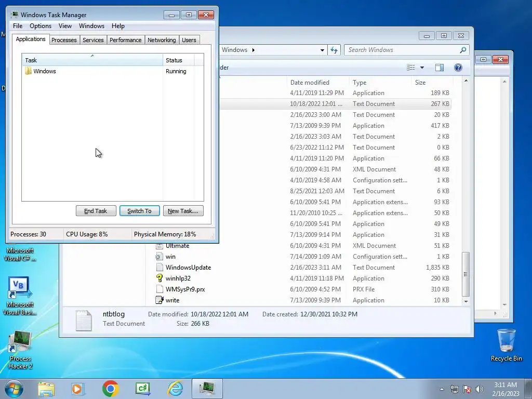Open the Options menu in Task Manager
This screenshot has width=532, height=399.
click(41, 26)
